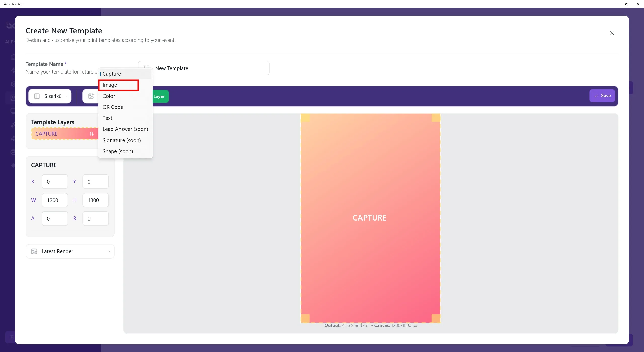Select Capture from the layer menu

pos(125,74)
